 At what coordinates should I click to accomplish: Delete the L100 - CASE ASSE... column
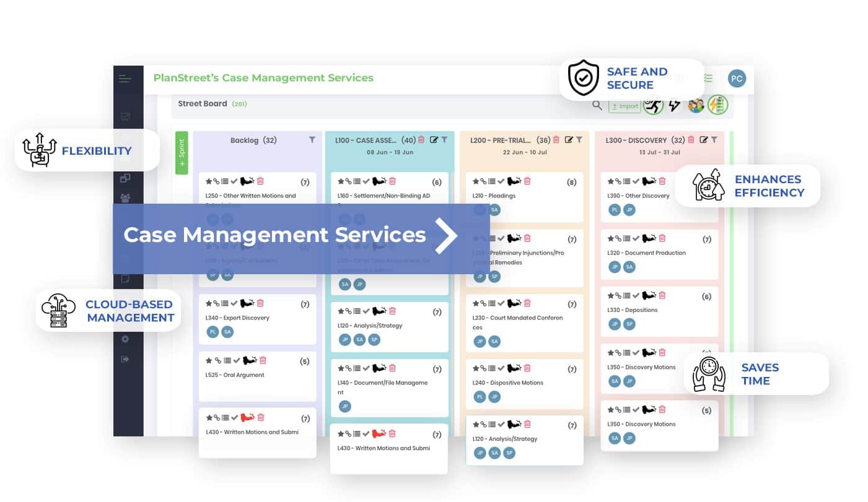421,140
